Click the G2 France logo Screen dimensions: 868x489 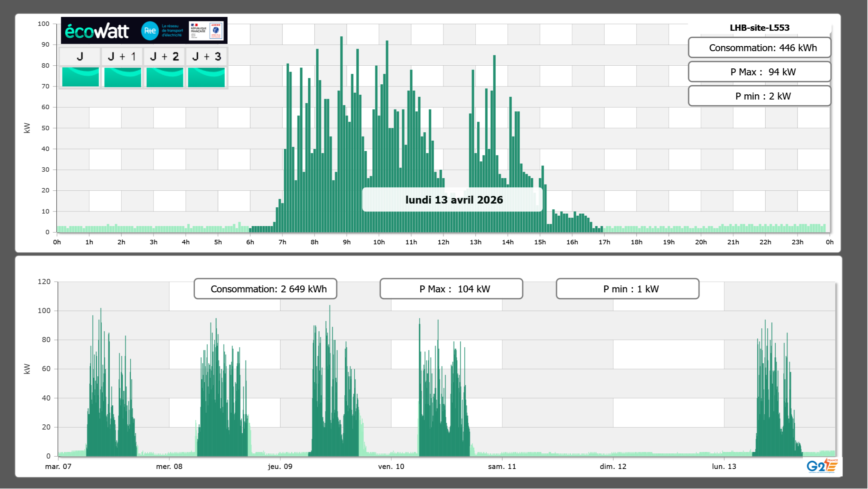pyautogui.click(x=822, y=466)
